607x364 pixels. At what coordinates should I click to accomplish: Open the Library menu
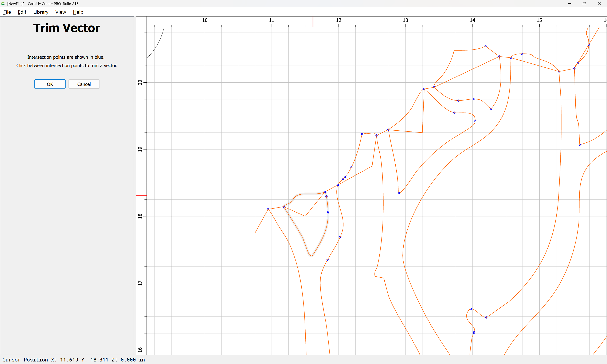click(x=41, y=12)
